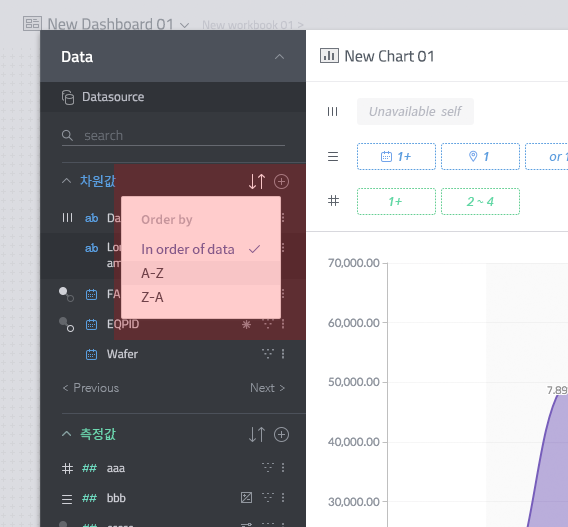Open the Datasource section

[x=173, y=97]
